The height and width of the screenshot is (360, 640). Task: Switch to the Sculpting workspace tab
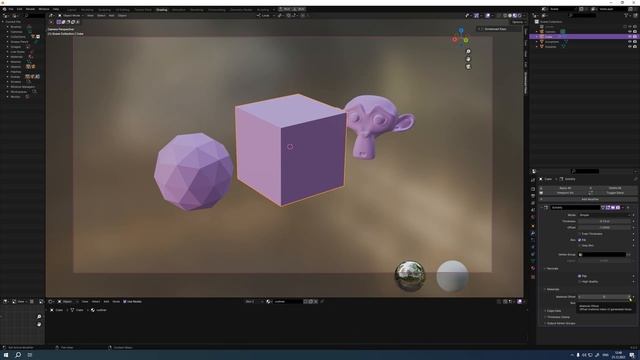104,9
